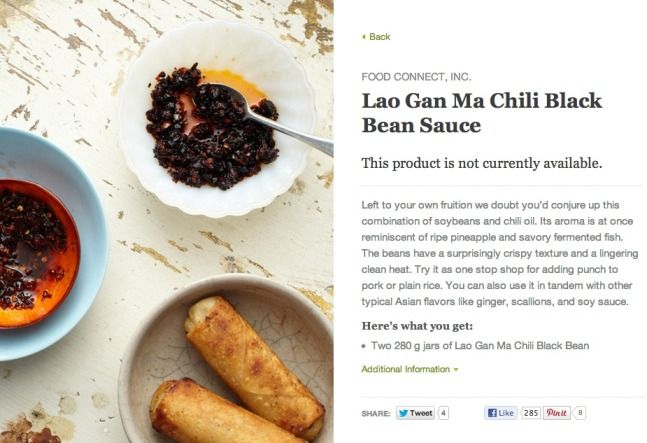
Task: Click the Back link
Action: [x=375, y=37]
